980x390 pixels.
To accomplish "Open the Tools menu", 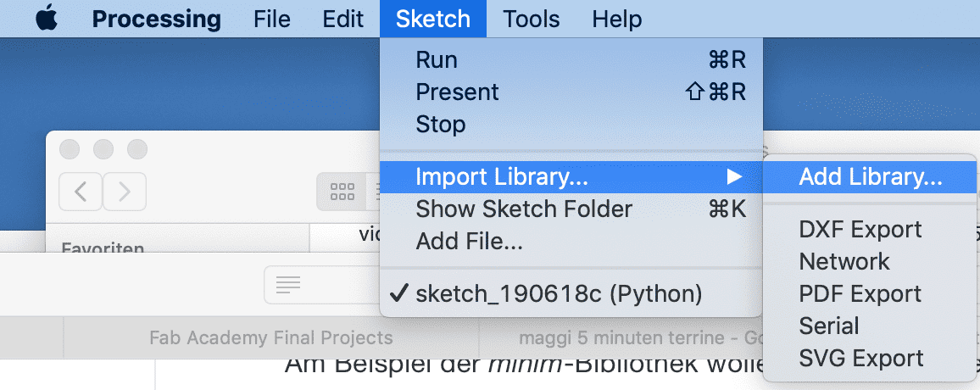I will click(x=531, y=19).
